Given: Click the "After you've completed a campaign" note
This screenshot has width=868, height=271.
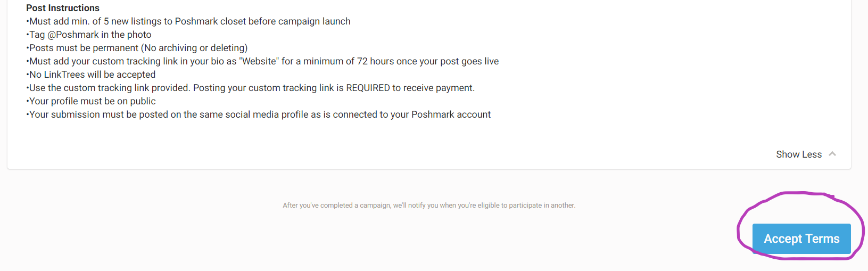Looking at the screenshot, I should (x=429, y=206).
